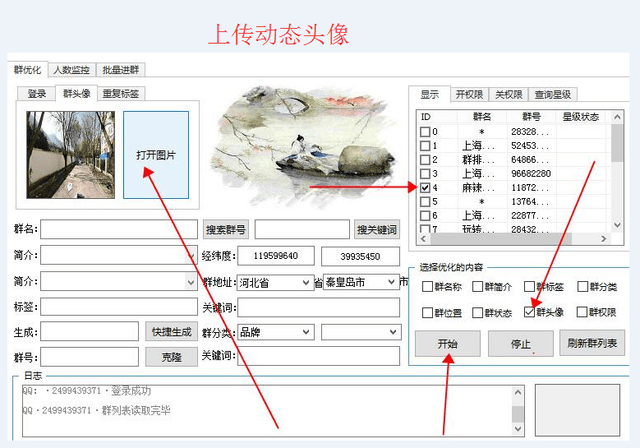Click the 搜关键词 button
This screenshot has height=448, width=640.
(377, 230)
